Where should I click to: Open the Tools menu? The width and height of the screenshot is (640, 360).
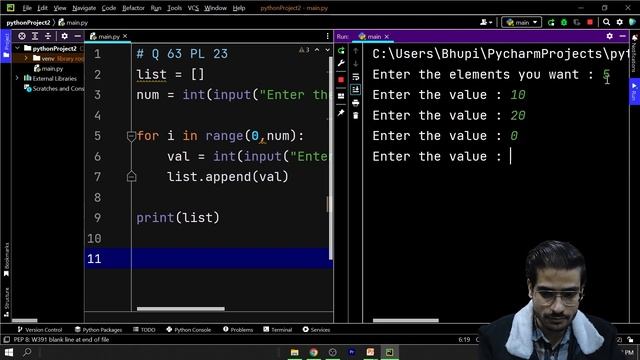click(x=174, y=8)
